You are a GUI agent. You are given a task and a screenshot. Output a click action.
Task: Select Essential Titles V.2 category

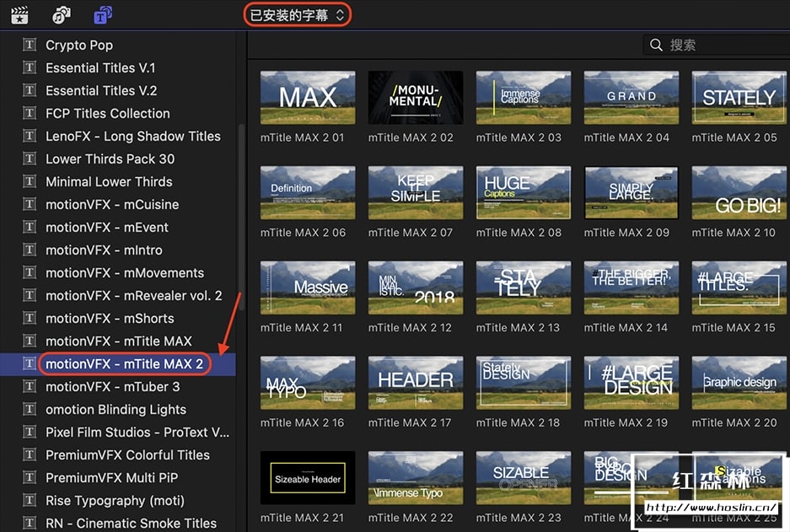point(101,91)
